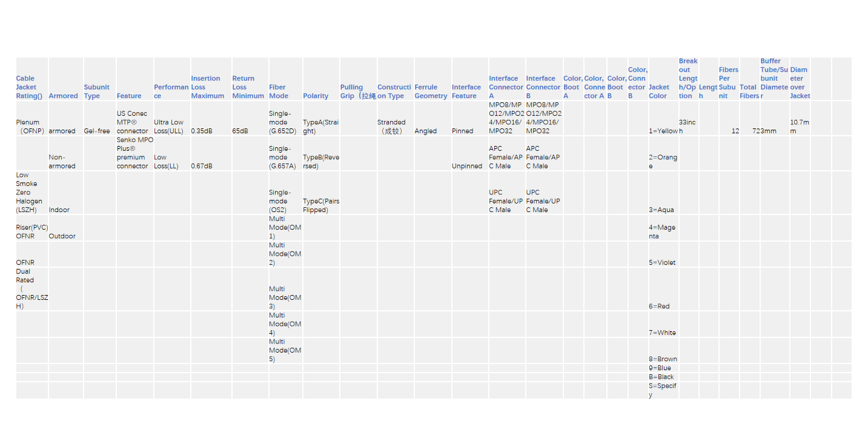Screen dimensions: 868x441
Task: Select the 'Total Fibers' column header
Action: [x=749, y=79]
